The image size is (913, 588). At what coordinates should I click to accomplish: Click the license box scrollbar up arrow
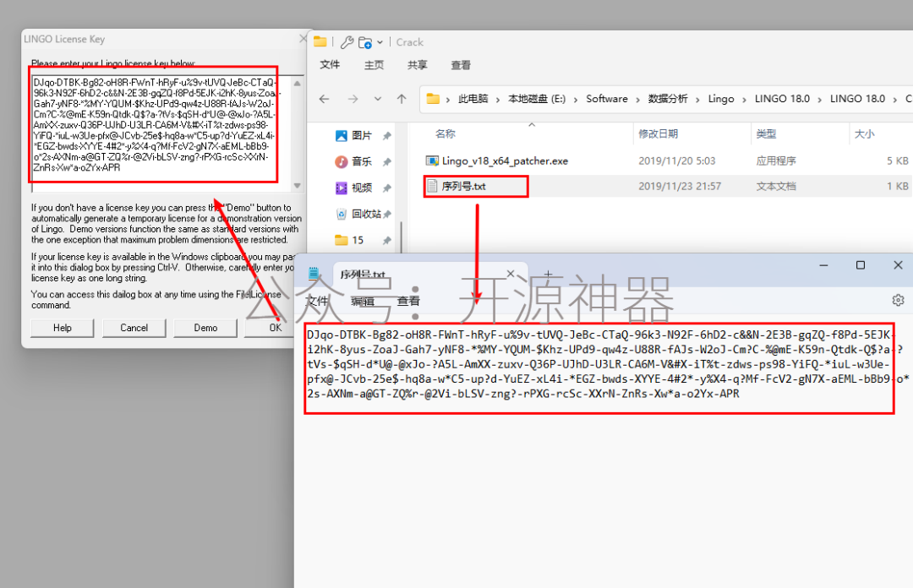(298, 84)
